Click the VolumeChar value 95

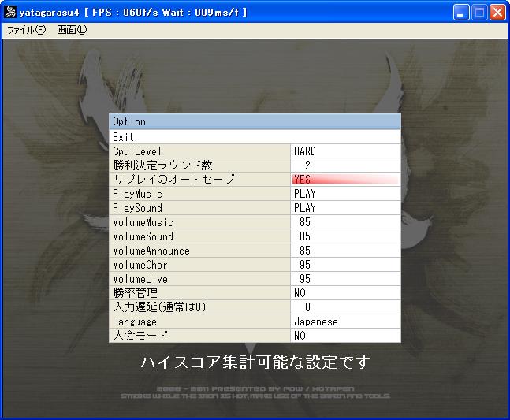[345, 265]
